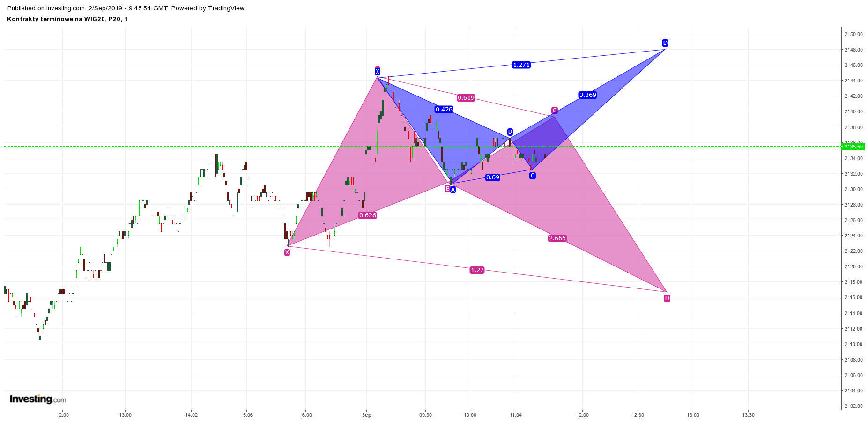Click the 14:02 time axis label
Image resolution: width=868 pixels, height=421 pixels.
click(192, 415)
